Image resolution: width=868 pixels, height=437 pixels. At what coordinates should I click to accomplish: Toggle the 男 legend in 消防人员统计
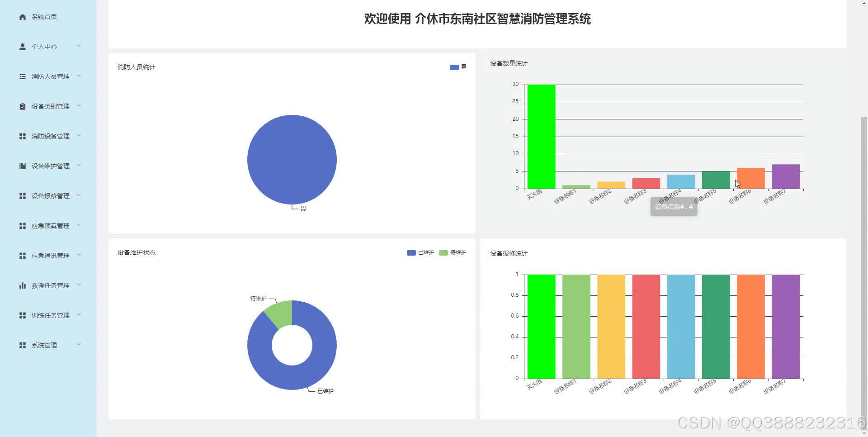[x=458, y=67]
